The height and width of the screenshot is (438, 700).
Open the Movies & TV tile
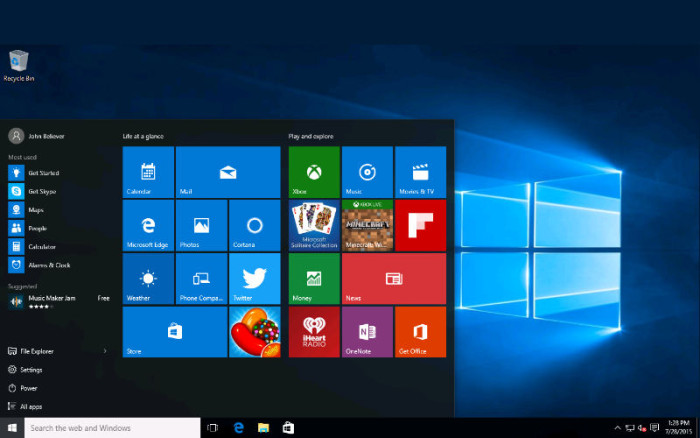coord(421,172)
